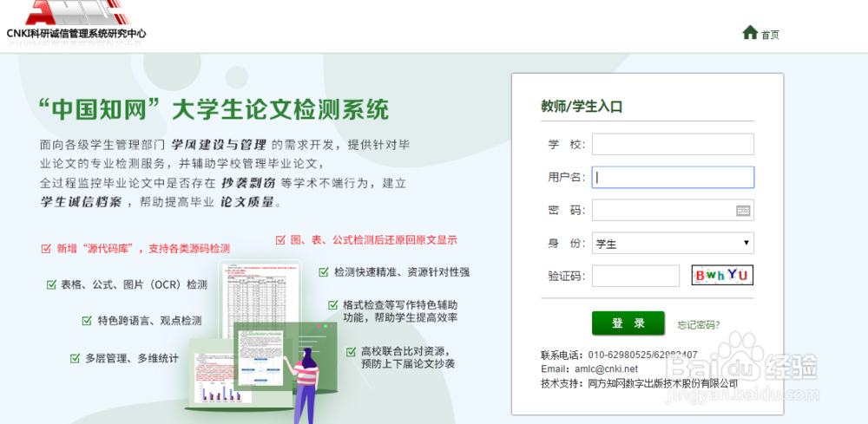Click the email text amlc@cnki.net
868x424 pixels.
(606, 369)
